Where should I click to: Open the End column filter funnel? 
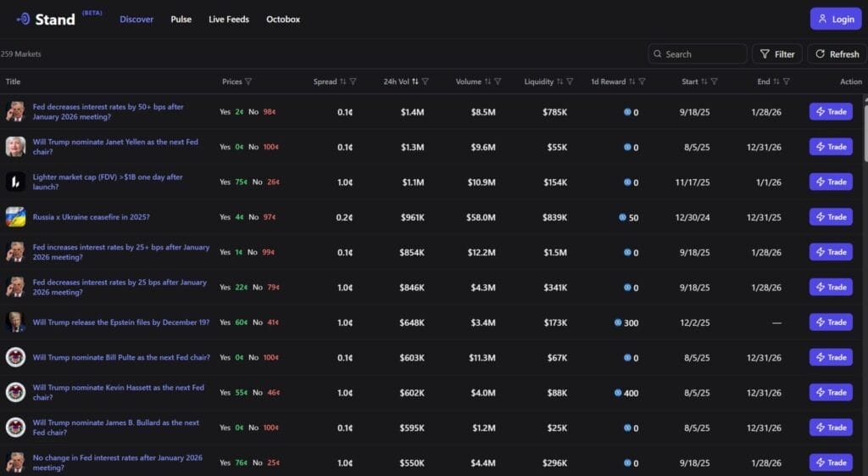[x=787, y=81]
